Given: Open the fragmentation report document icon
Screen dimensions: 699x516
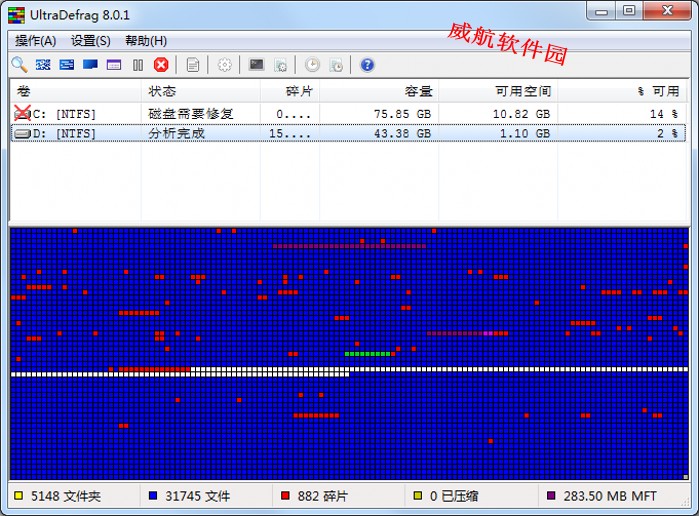Looking at the screenshot, I should (193, 65).
